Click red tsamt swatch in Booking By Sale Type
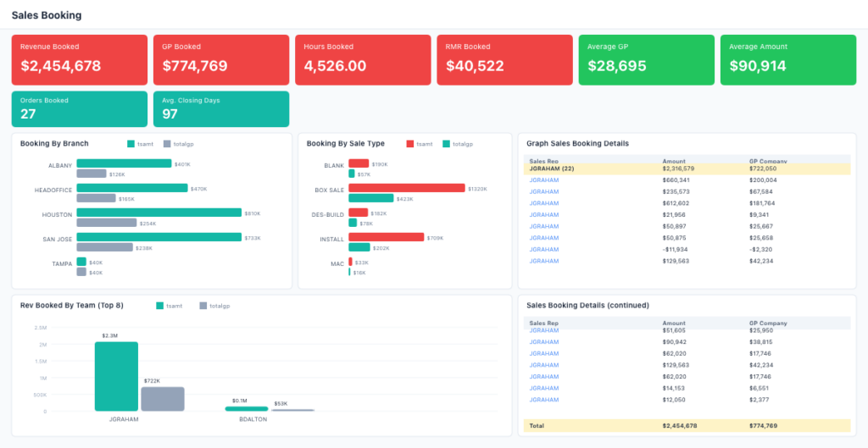Screen dimensions: 868x448 coord(410,144)
